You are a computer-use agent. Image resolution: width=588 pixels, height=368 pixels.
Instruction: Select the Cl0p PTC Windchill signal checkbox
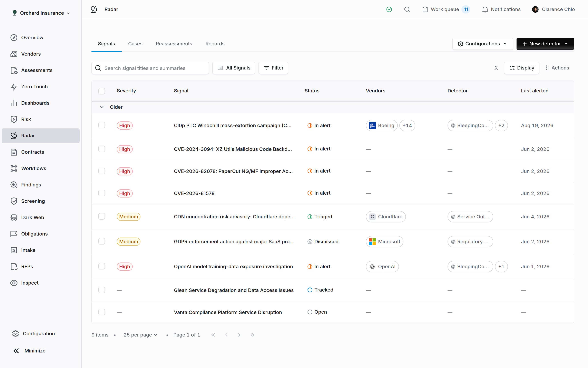pos(101,125)
